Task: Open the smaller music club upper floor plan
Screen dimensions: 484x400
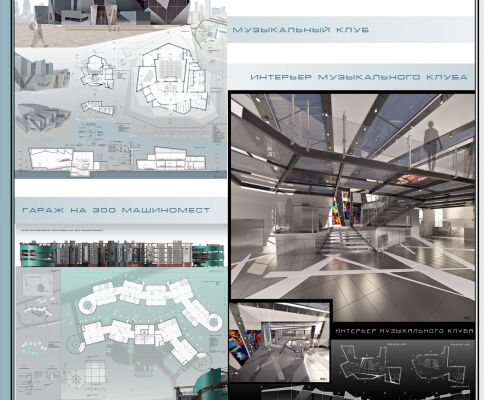Action: point(98,72)
